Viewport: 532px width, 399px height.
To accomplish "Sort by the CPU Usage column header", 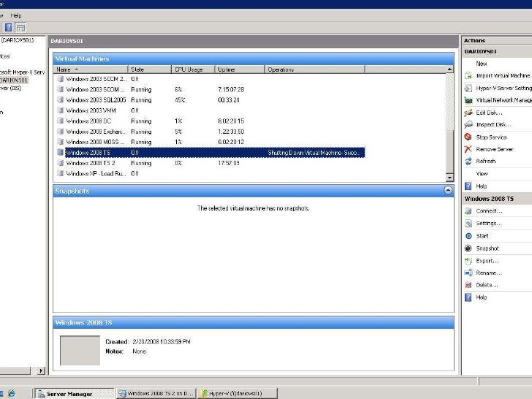I will pos(193,69).
